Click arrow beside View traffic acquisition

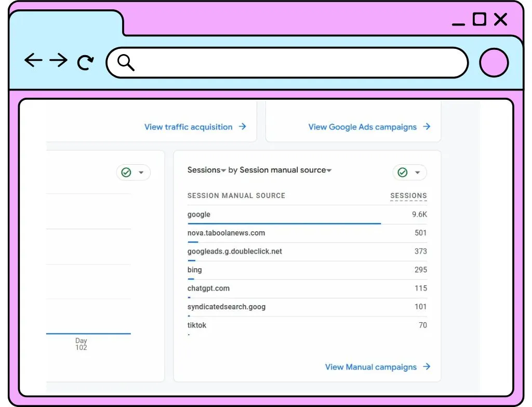coord(242,127)
